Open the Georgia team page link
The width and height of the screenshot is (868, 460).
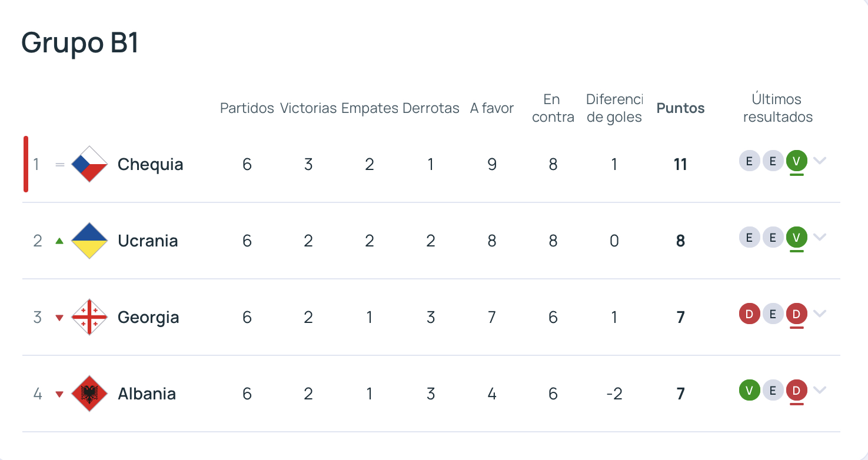click(148, 317)
